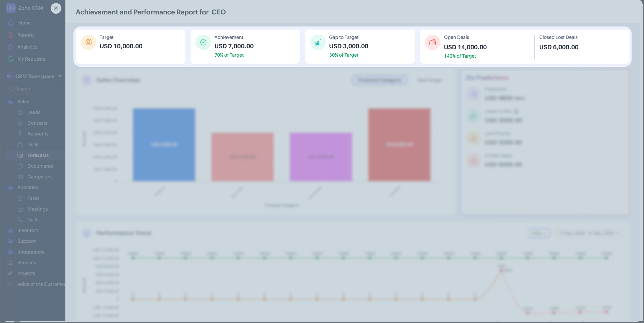Switch to the Forecast Category tab

379,80
